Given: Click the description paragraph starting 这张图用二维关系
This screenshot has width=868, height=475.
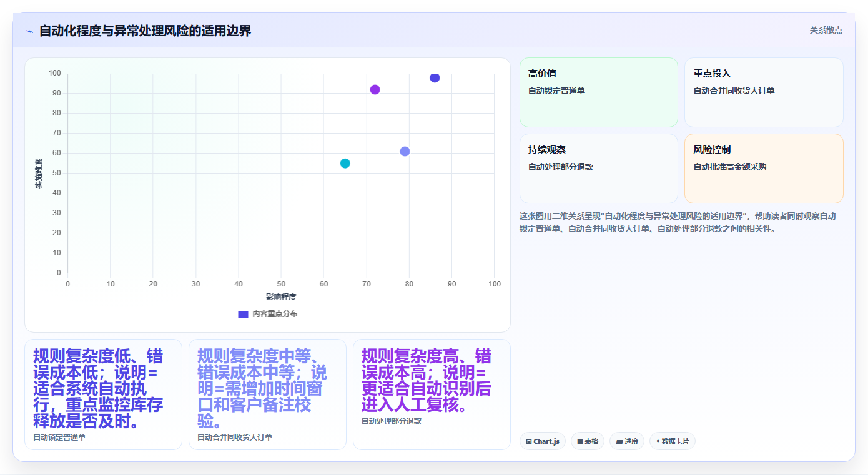Looking at the screenshot, I should point(679,222).
